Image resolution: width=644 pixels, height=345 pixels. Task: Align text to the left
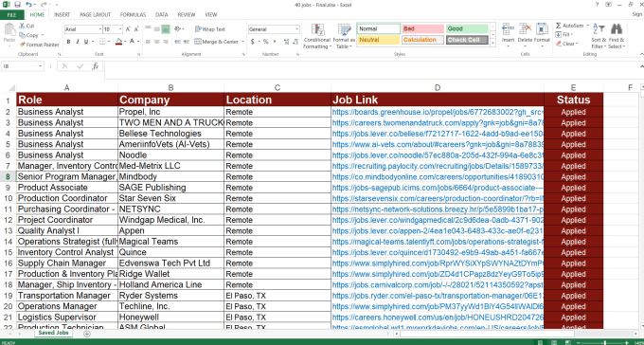pos(148,42)
